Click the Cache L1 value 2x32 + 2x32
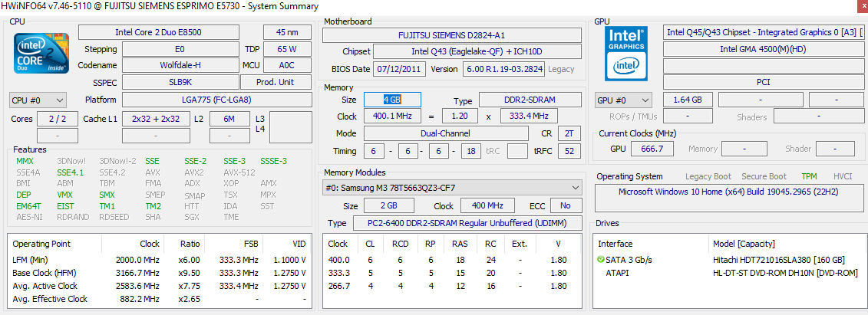868x315 pixels. click(x=156, y=119)
